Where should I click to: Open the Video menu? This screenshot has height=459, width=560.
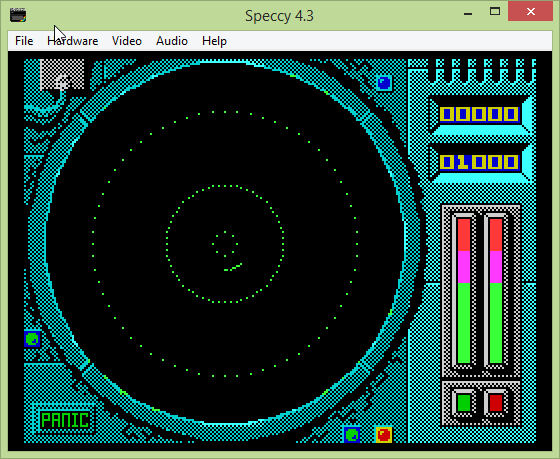126,41
